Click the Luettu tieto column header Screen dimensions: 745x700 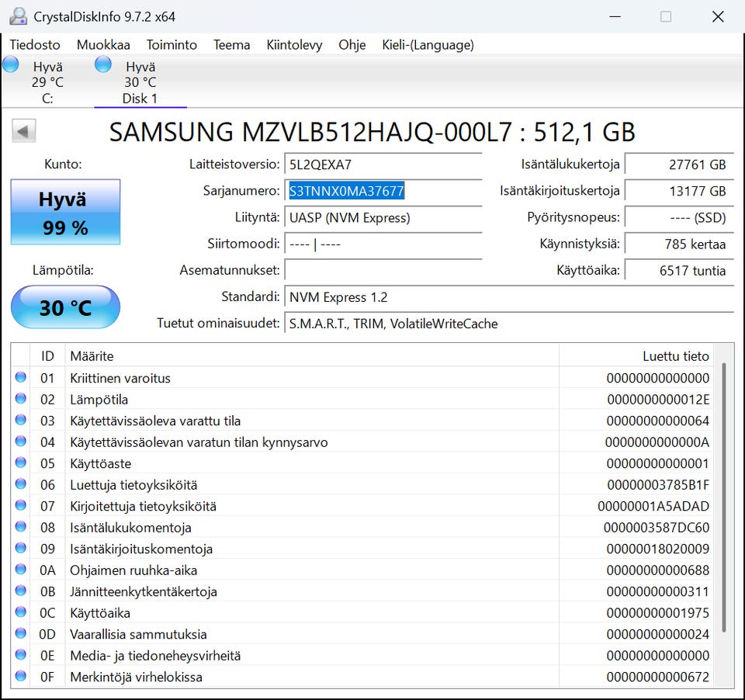[675, 356]
